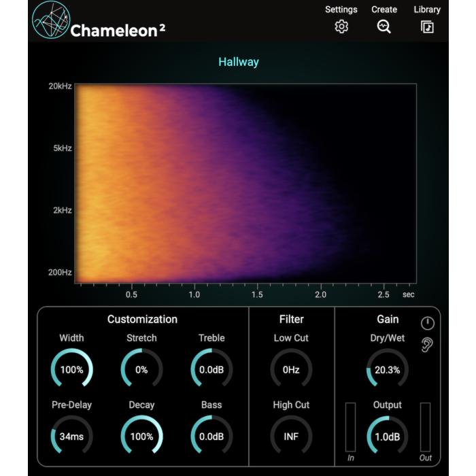Click the Stretch knob at 0%
This screenshot has height=476, width=476.
pos(141,369)
